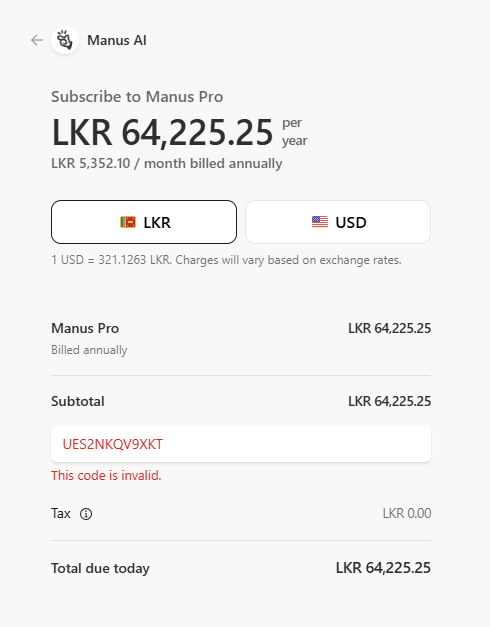
Task: Click the Manus Pro line item
Action: tap(85, 328)
